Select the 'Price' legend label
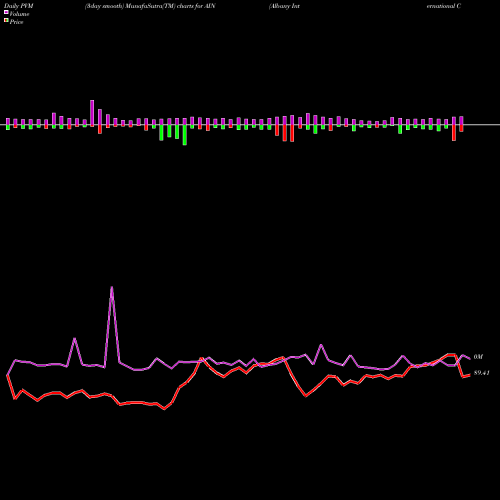This screenshot has width=500, height=500. tap(16, 22)
